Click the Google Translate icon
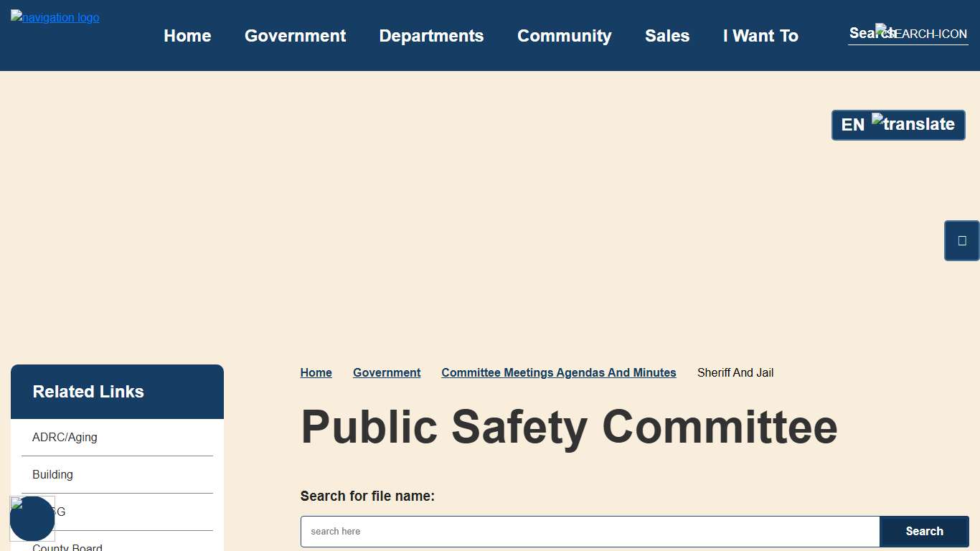The height and width of the screenshot is (551, 980). (876, 121)
